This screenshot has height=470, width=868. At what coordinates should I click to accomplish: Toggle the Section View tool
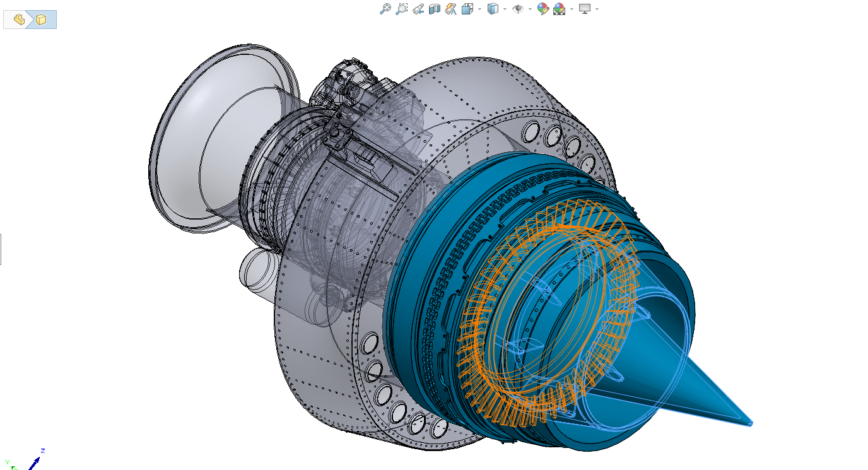(434, 9)
